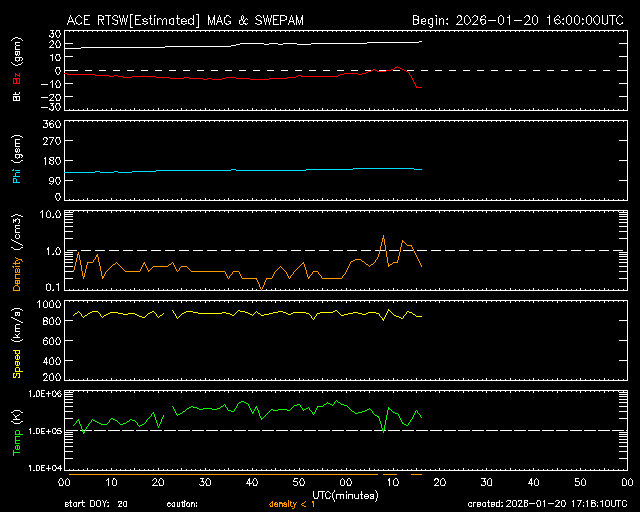Click the "caution:" footer label
Viewport: 640px width, 512px height.
coord(182,505)
